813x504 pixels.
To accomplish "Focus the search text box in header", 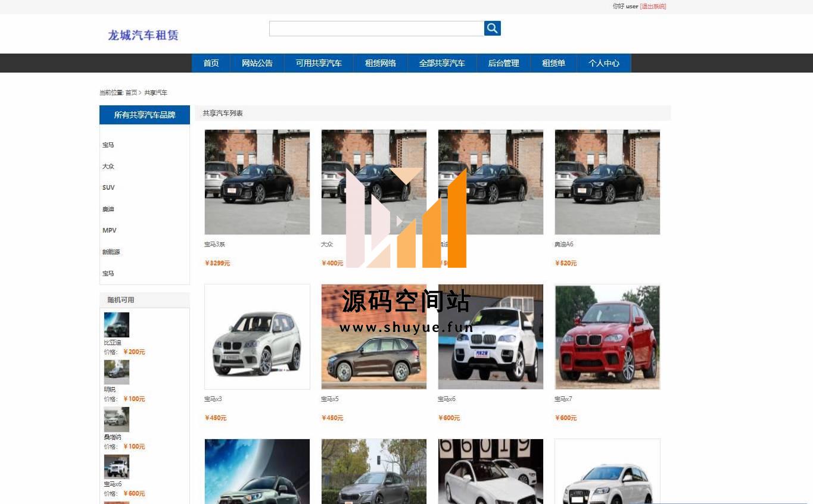I will [376, 28].
